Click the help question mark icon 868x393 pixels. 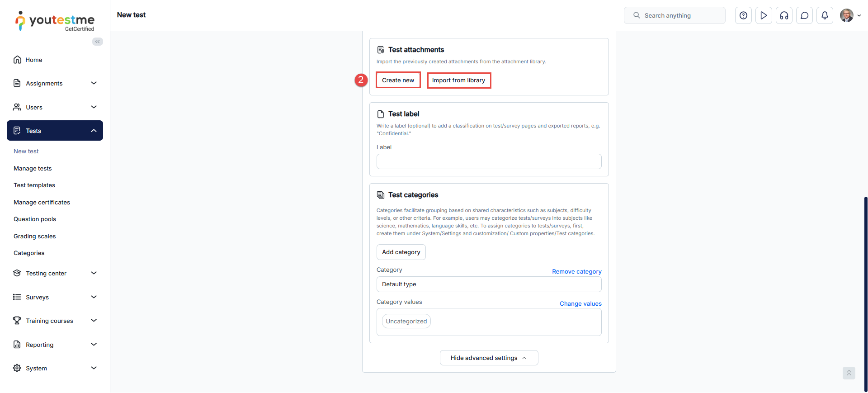pyautogui.click(x=743, y=15)
